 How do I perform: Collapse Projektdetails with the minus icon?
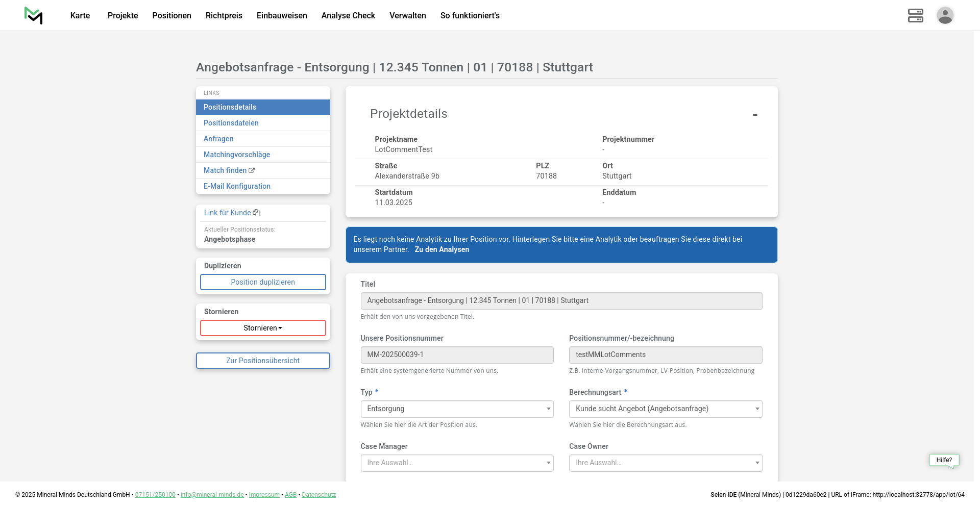pos(754,115)
